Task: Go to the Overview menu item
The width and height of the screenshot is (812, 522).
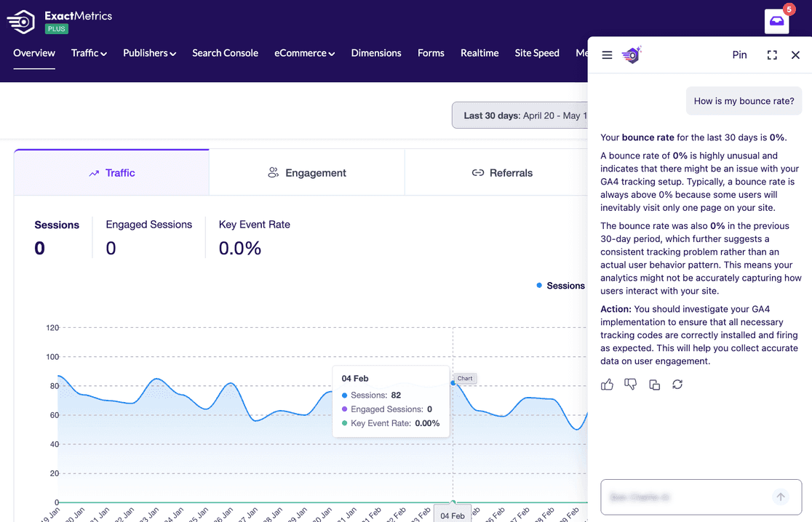Action: 34,53
